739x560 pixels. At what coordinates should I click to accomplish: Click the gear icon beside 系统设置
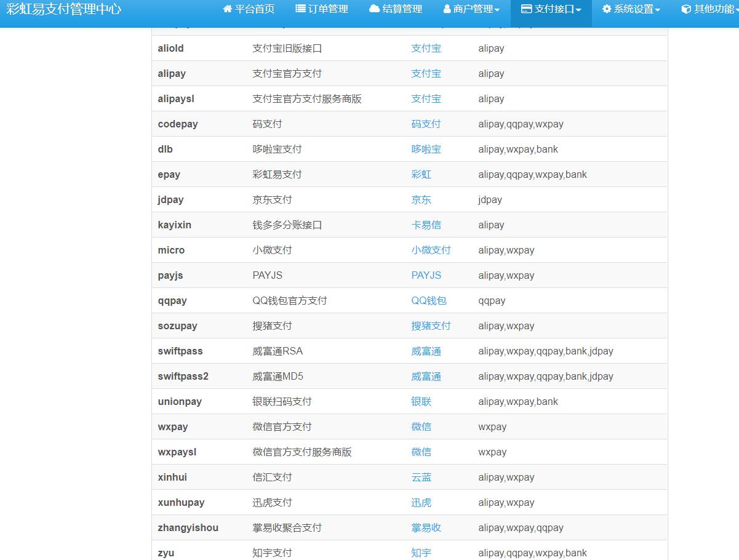point(607,9)
